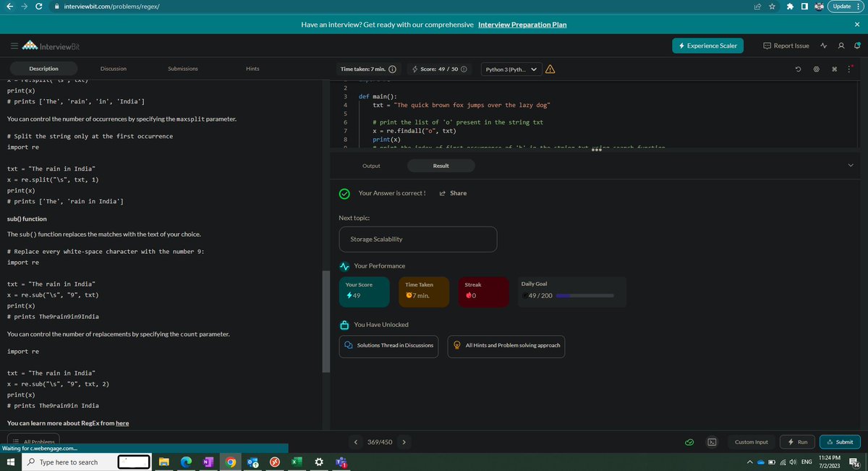The image size is (868, 471).
Task: Open the All Problems list
Action: 35,441
